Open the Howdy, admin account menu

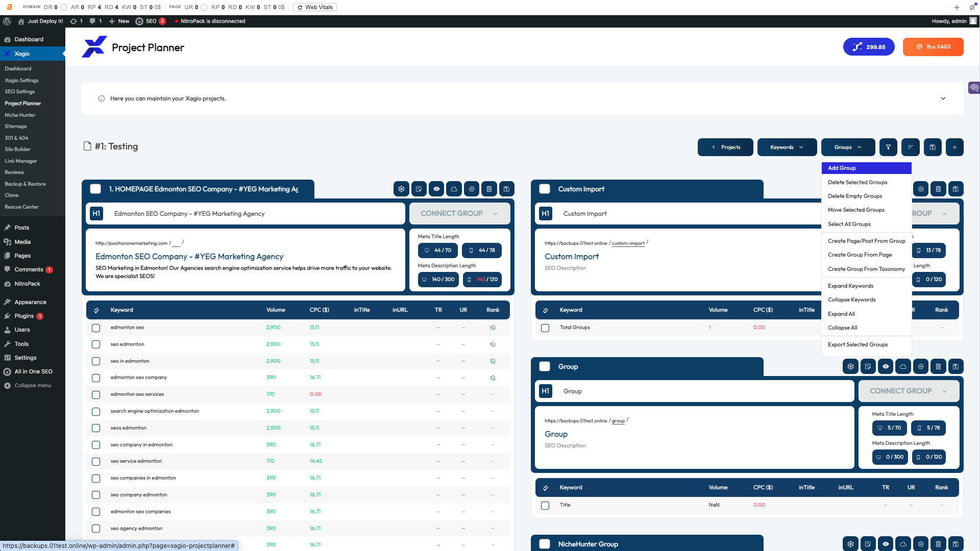tap(953, 21)
